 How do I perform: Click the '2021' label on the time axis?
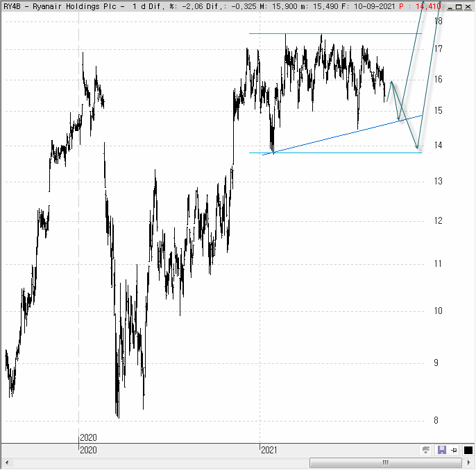pos(269,451)
